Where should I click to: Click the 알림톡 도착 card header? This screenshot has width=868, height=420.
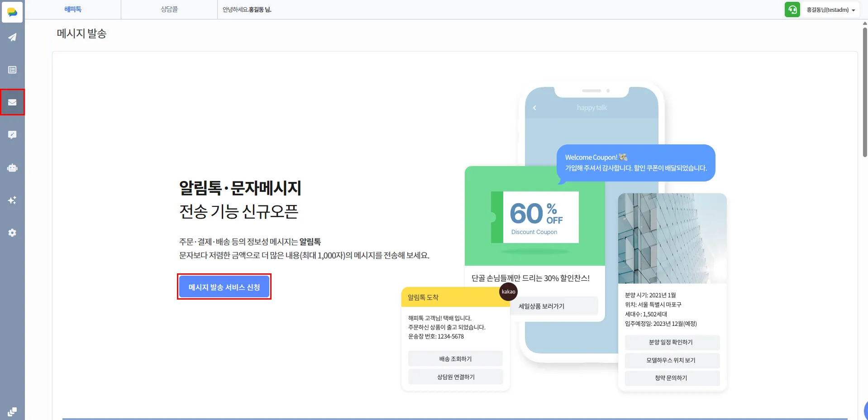pyautogui.click(x=455, y=297)
